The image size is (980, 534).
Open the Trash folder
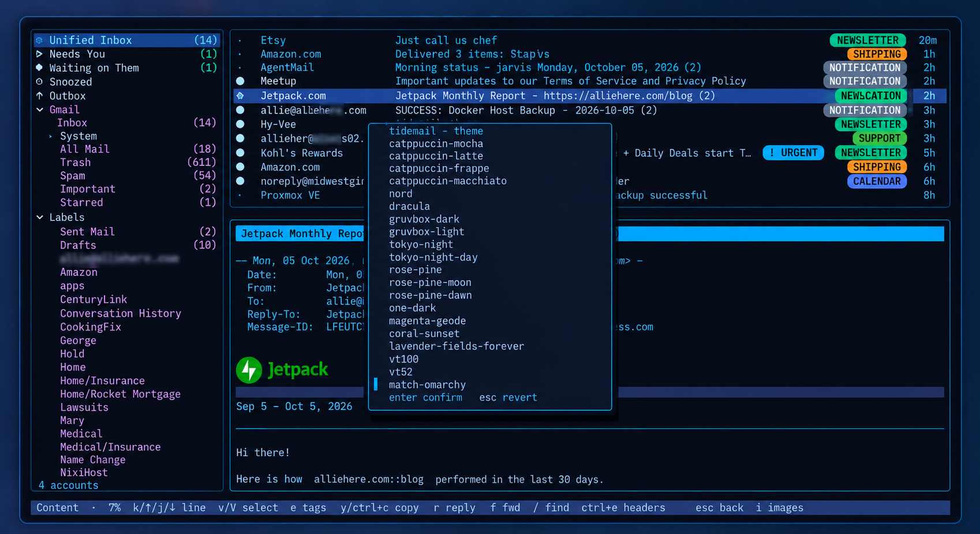point(76,163)
